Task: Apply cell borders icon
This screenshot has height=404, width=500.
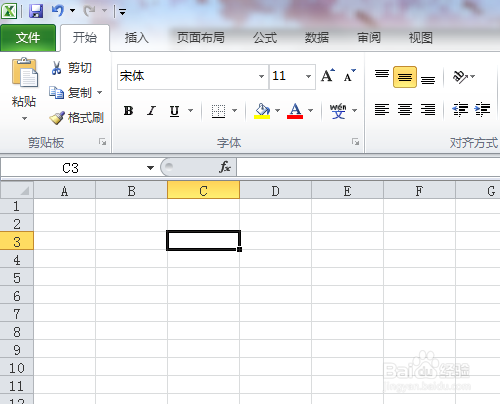Action: tap(219, 111)
